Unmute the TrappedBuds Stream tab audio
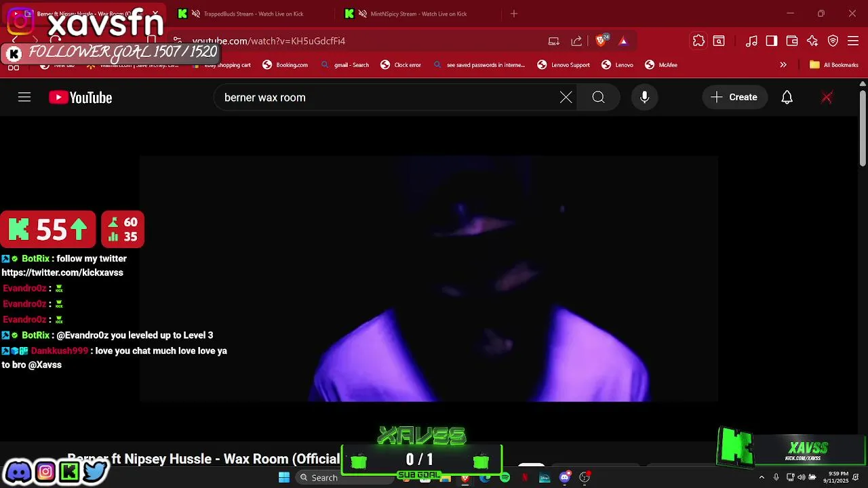Viewport: 868px width, 488px height. pyautogui.click(x=196, y=14)
